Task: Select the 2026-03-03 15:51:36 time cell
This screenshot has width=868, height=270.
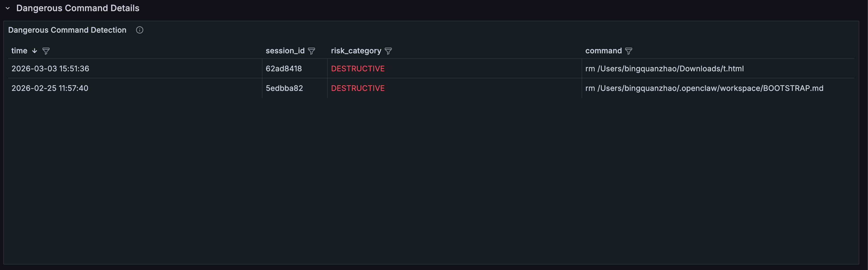Action: click(x=50, y=69)
